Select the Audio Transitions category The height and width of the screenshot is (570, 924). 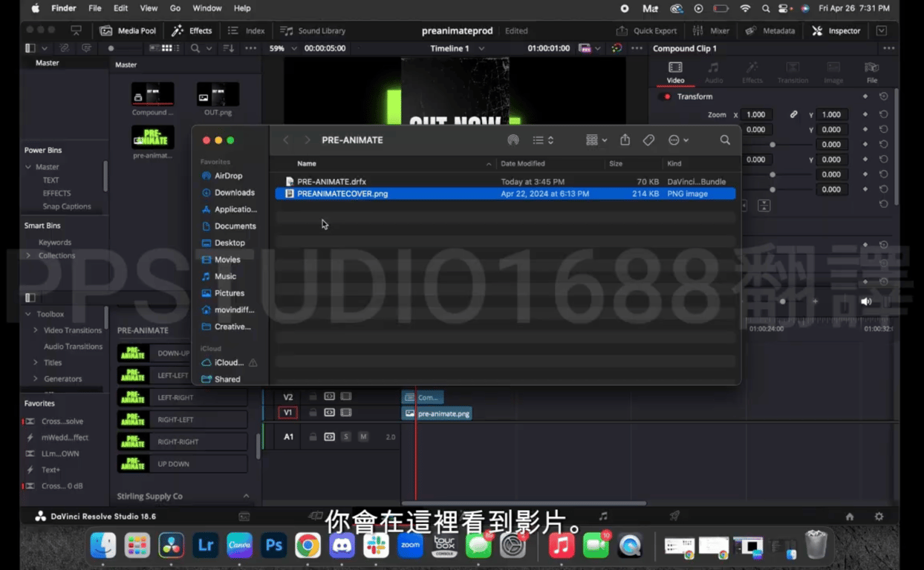click(x=73, y=347)
